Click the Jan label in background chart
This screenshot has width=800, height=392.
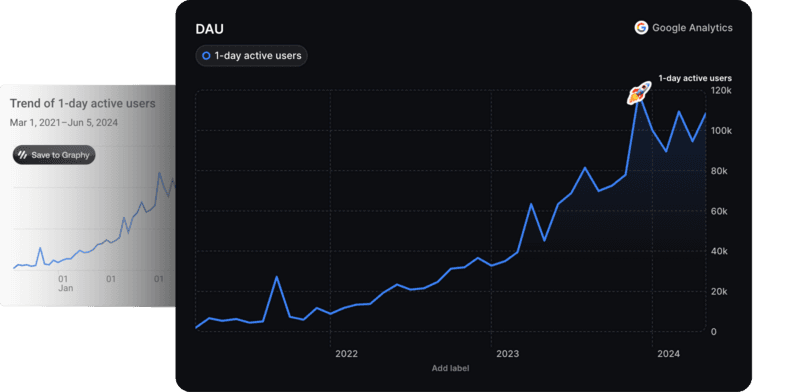(x=65, y=288)
